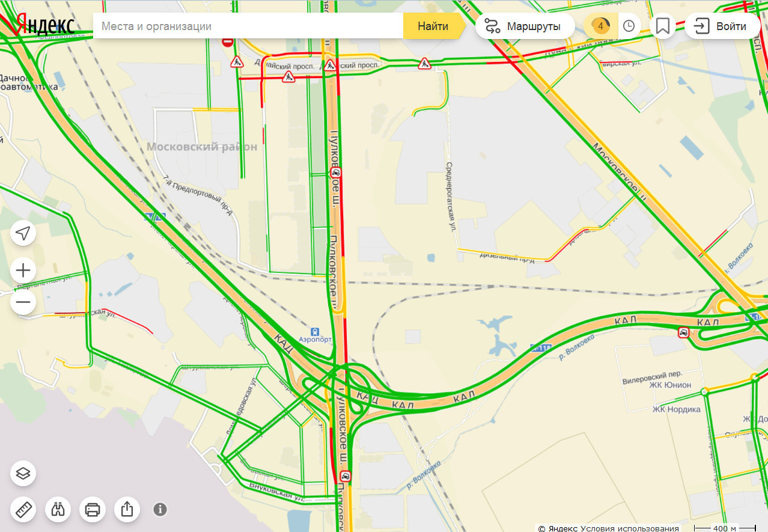Click the Яндекс logo
Screen dimensions: 768x532
point(46,26)
